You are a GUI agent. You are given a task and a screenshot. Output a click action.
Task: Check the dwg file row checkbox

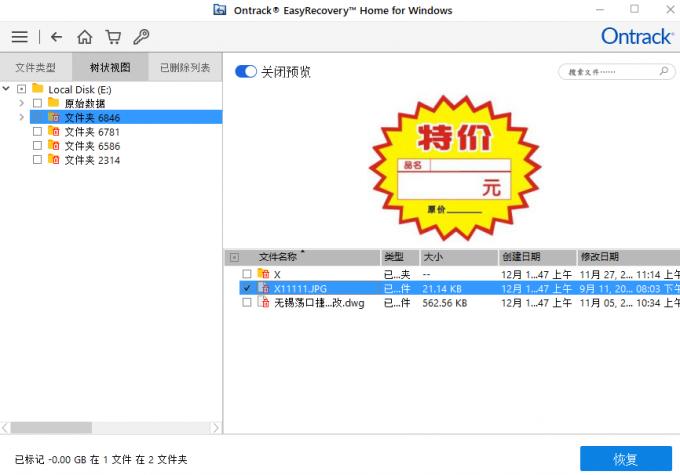pyautogui.click(x=247, y=302)
